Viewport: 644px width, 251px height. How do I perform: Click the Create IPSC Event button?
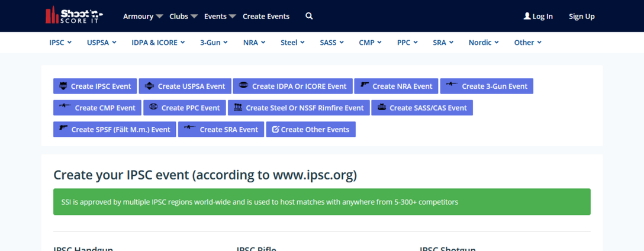click(x=95, y=86)
